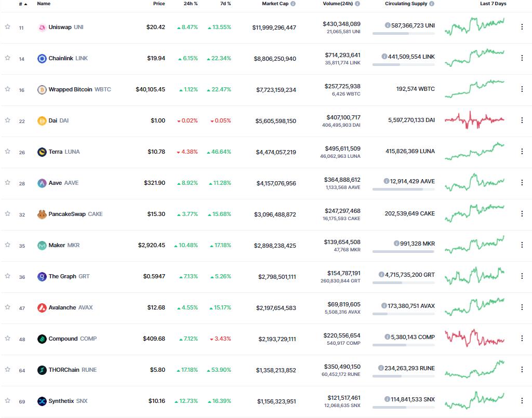Image resolution: width=532 pixels, height=418 pixels.
Task: Click info icon beside Circulating Supply header
Action: tap(432, 4)
